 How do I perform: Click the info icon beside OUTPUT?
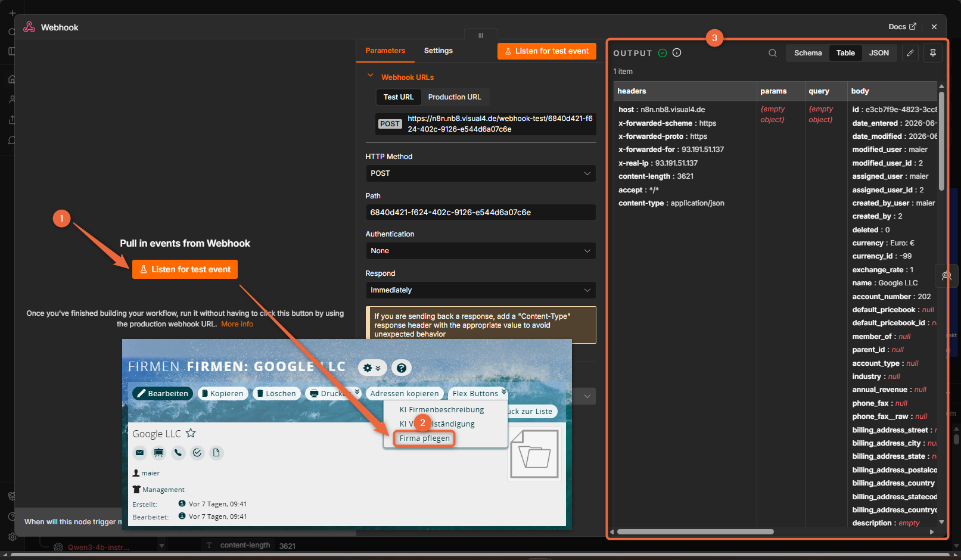click(677, 52)
